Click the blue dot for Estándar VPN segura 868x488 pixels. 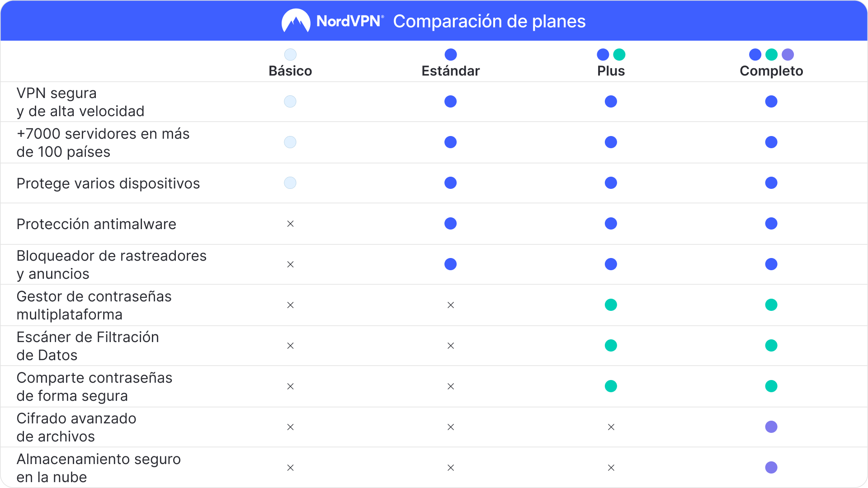(450, 102)
